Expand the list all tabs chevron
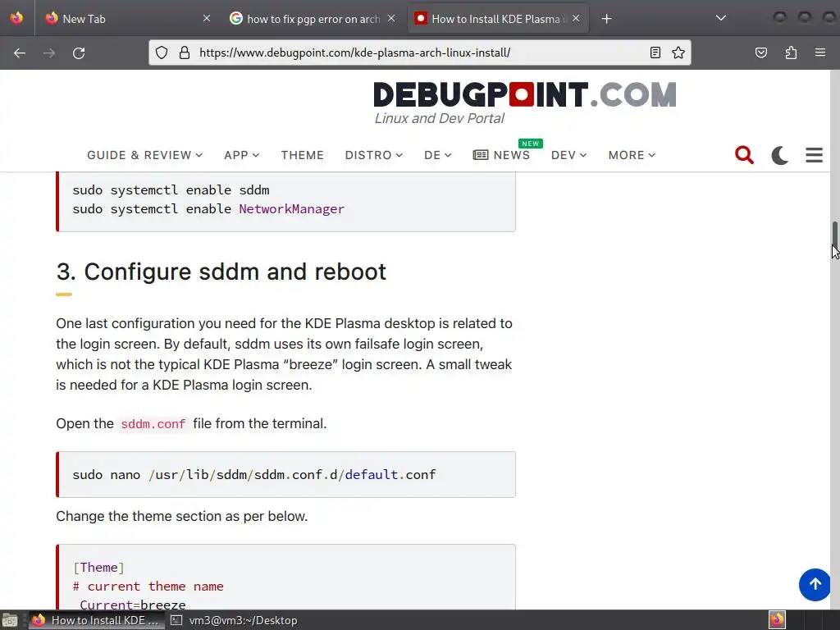 tap(721, 18)
